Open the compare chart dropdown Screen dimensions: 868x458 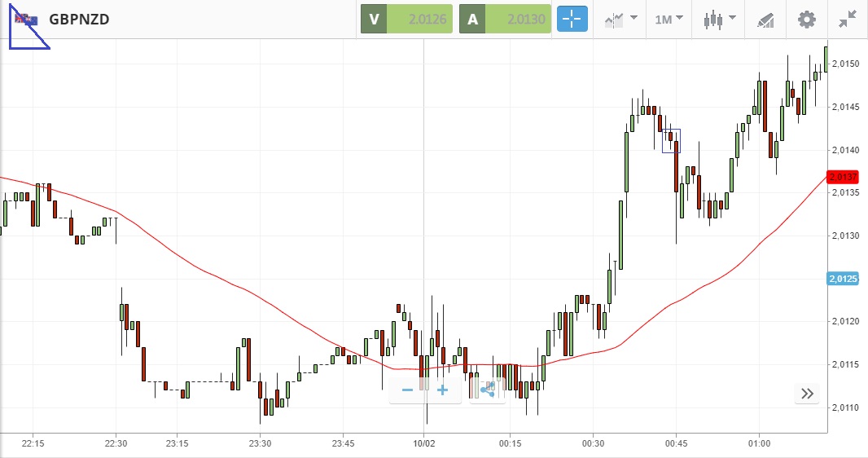point(620,20)
